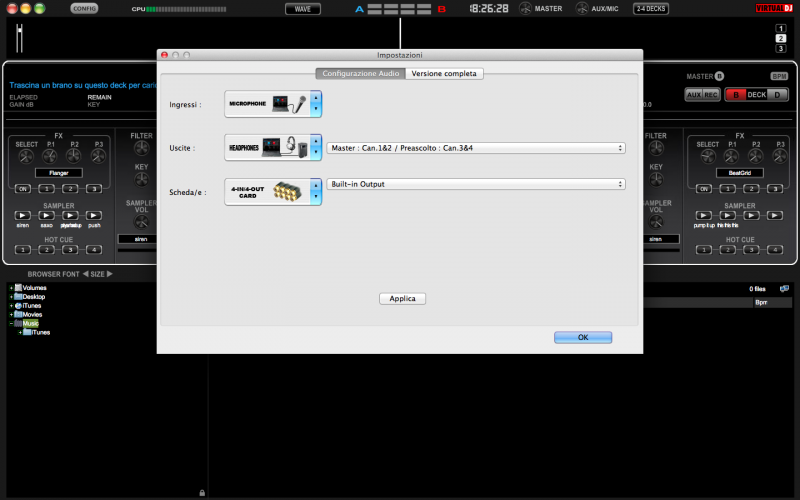Screen dimensions: 800x500
Task: Select deck B on the right
Action: [736, 95]
